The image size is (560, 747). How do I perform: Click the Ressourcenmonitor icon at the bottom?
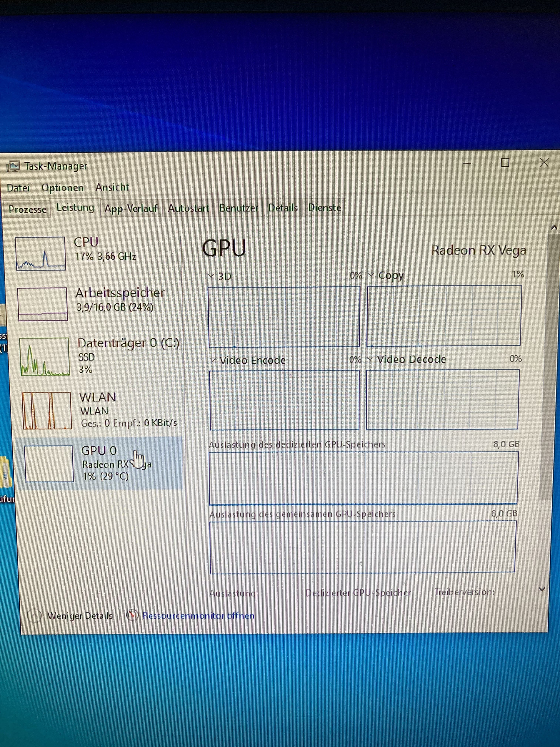132,615
